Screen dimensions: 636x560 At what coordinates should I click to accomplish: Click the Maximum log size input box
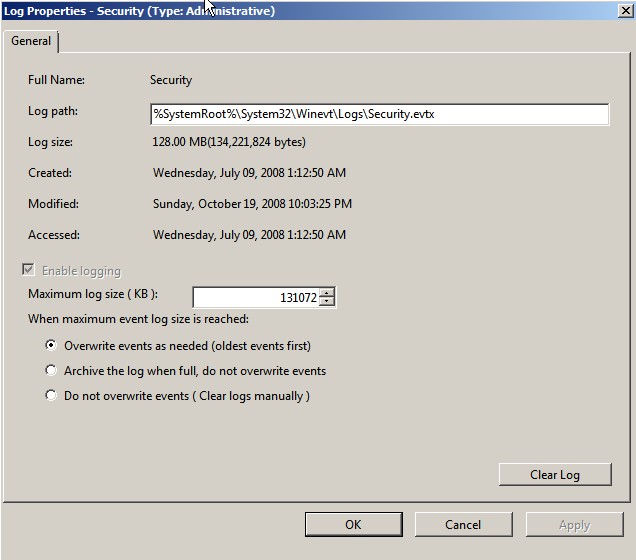(x=256, y=297)
